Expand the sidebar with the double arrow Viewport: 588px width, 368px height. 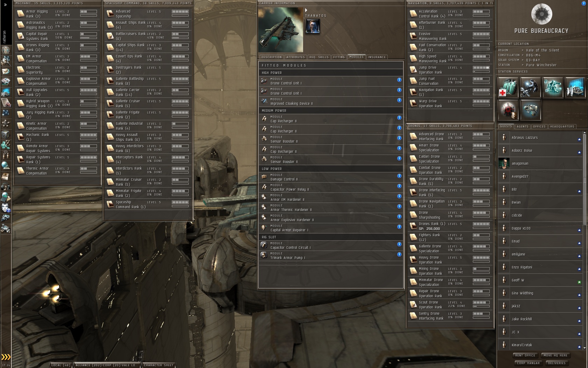(x=5, y=5)
